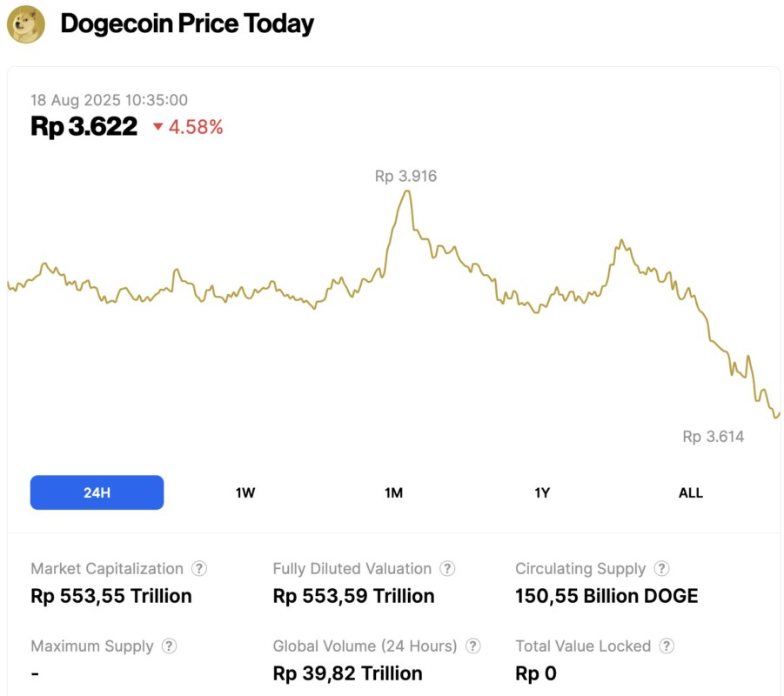Click the red price decrease arrow
This screenshot has width=784, height=696.
[157, 127]
